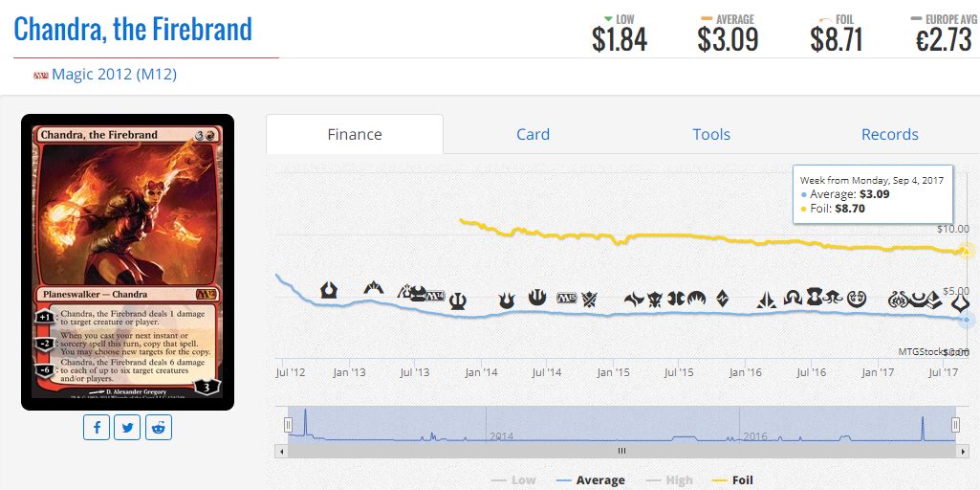Select the Dragon's Maze set symbol on timeline
The height and width of the screenshot is (490, 980).
coord(404,292)
